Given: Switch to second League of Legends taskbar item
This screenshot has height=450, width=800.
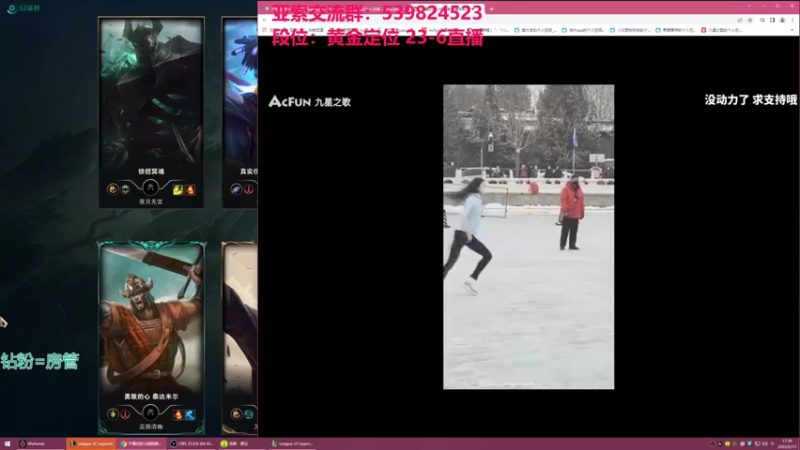Looking at the screenshot, I should (x=293, y=444).
